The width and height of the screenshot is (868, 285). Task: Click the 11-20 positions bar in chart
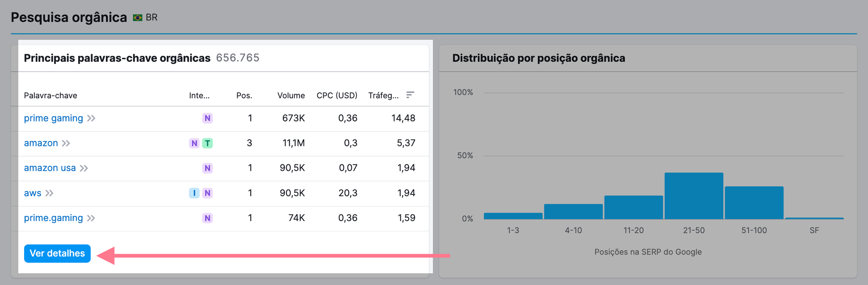(633, 207)
